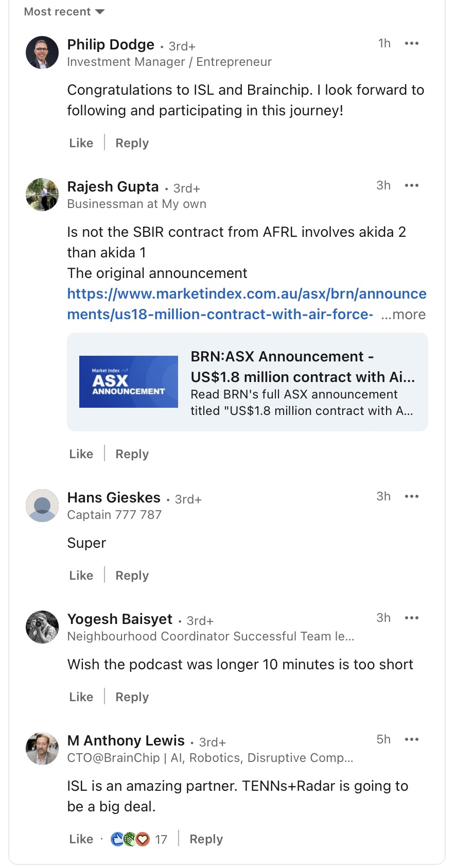Viewport: 456px width, 868px height.
Task: Open the 'Most recent' sort dropdown
Action: click(x=64, y=11)
